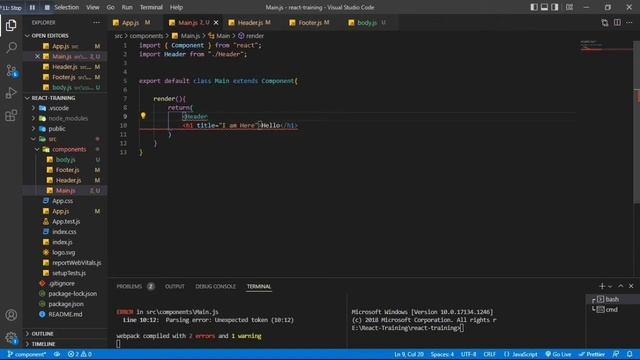This screenshot has height=360, width=640.
Task: Click the UTF-8 encoding indicator
Action: tap(468, 354)
